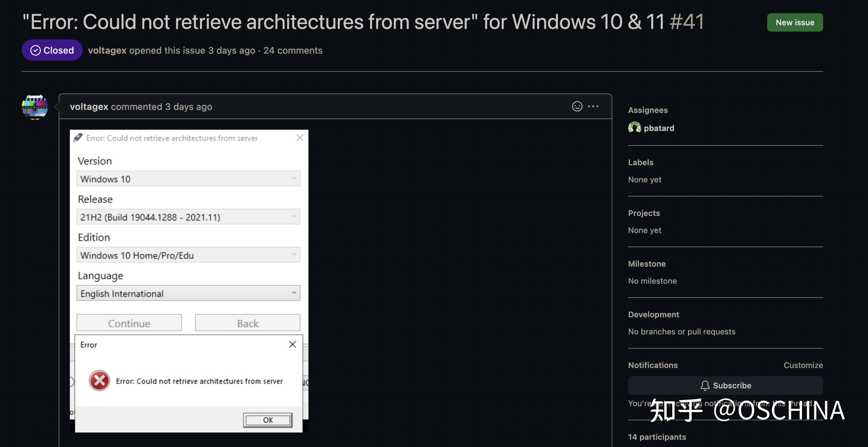The height and width of the screenshot is (447, 868).
Task: Close the Error dialog with the X
Action: 292,344
